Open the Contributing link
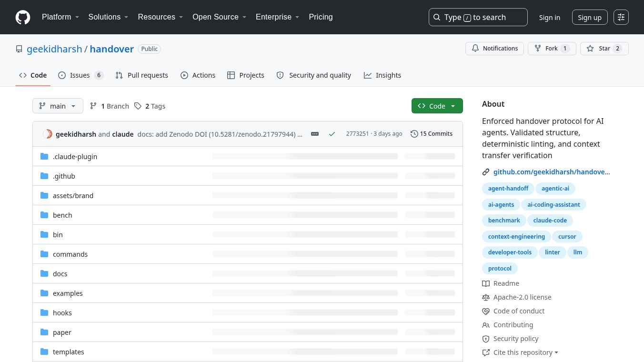The height and width of the screenshot is (362, 644). [513, 325]
